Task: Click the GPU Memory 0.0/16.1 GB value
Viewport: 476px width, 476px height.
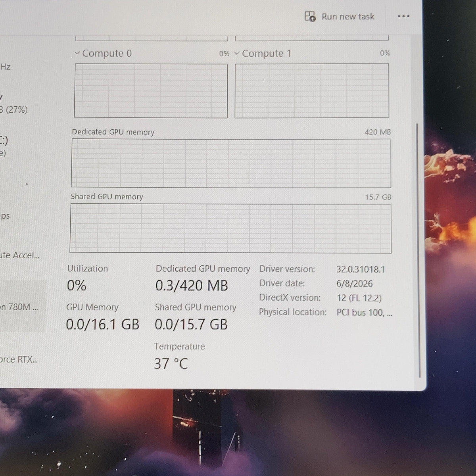Action: tap(103, 324)
